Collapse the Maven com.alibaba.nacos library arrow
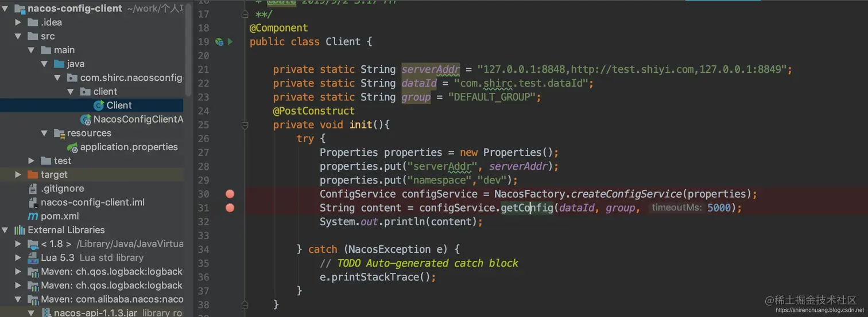This screenshot has height=317, width=868. (18, 299)
